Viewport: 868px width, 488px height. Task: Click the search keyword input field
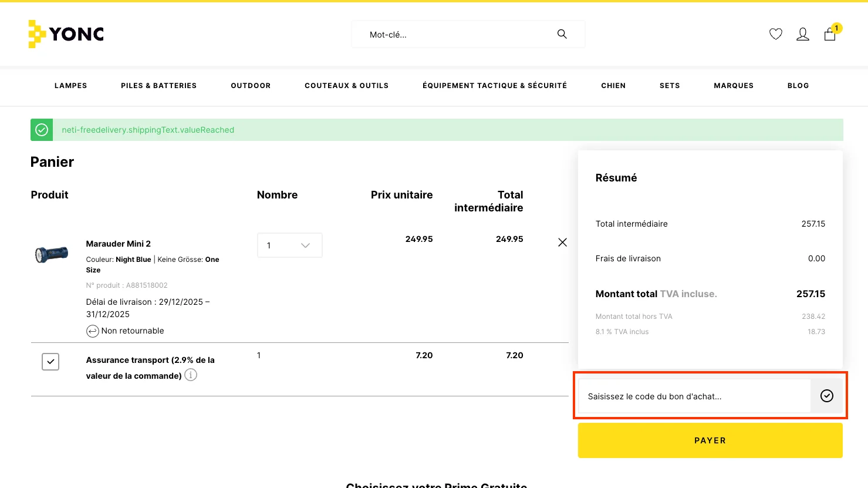(x=458, y=34)
